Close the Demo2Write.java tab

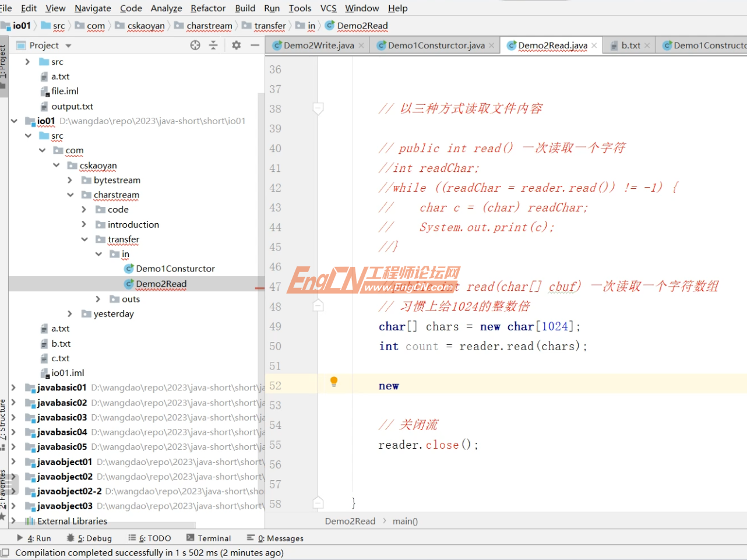point(361,45)
